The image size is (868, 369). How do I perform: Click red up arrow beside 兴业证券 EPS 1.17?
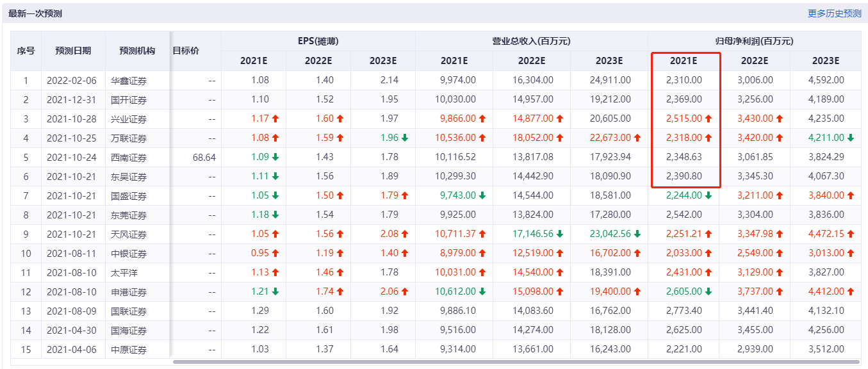(x=275, y=119)
